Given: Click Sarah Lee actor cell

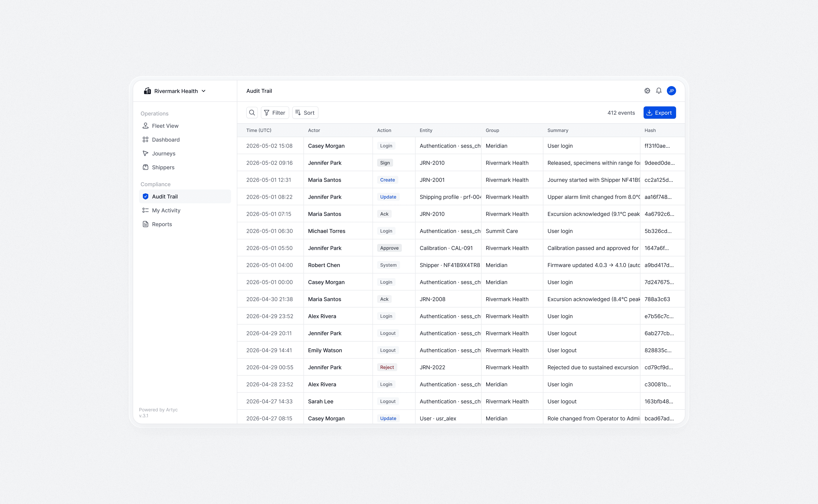Looking at the screenshot, I should (320, 401).
